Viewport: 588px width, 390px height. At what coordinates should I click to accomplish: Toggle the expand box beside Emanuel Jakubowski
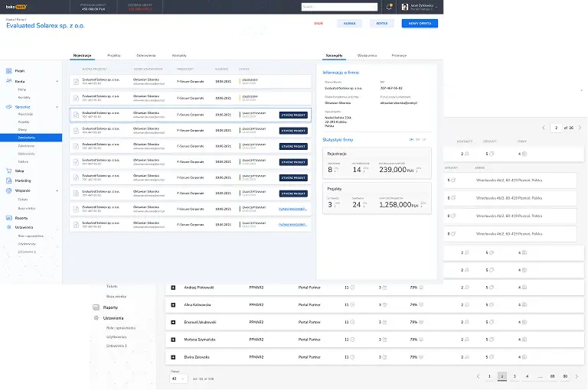pyautogui.click(x=173, y=322)
